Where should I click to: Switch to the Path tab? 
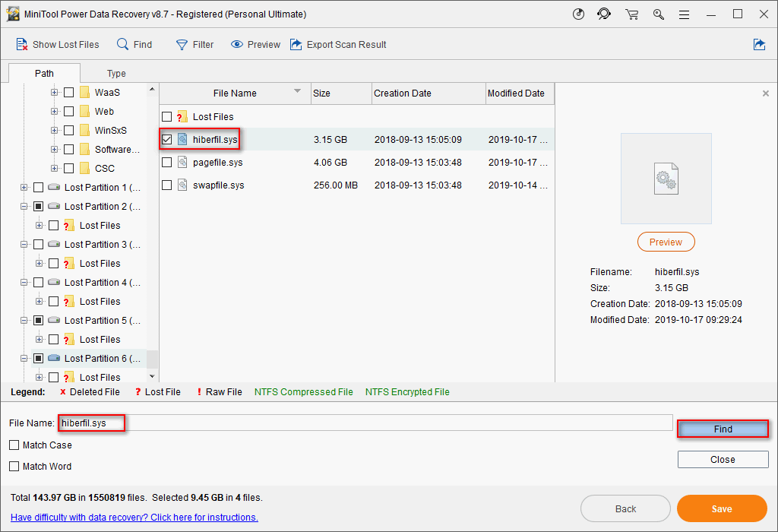[44, 74]
